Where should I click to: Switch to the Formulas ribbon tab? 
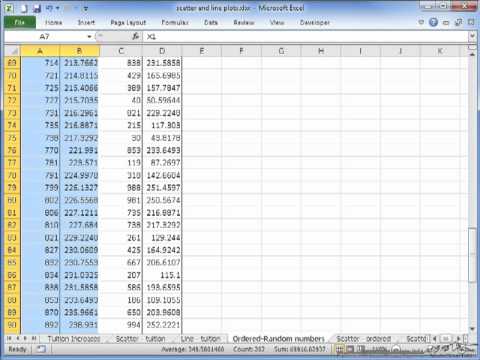(x=175, y=22)
